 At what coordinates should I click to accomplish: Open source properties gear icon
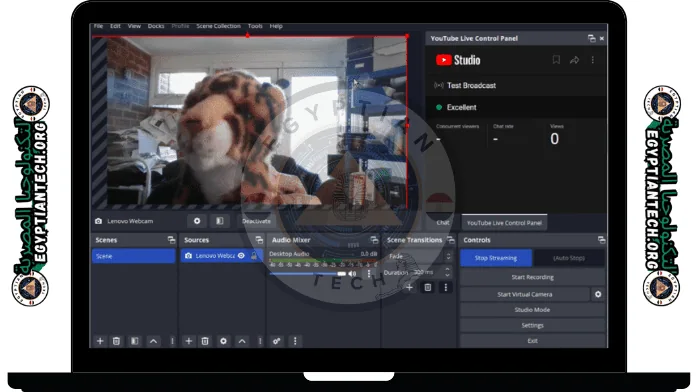pyautogui.click(x=223, y=341)
